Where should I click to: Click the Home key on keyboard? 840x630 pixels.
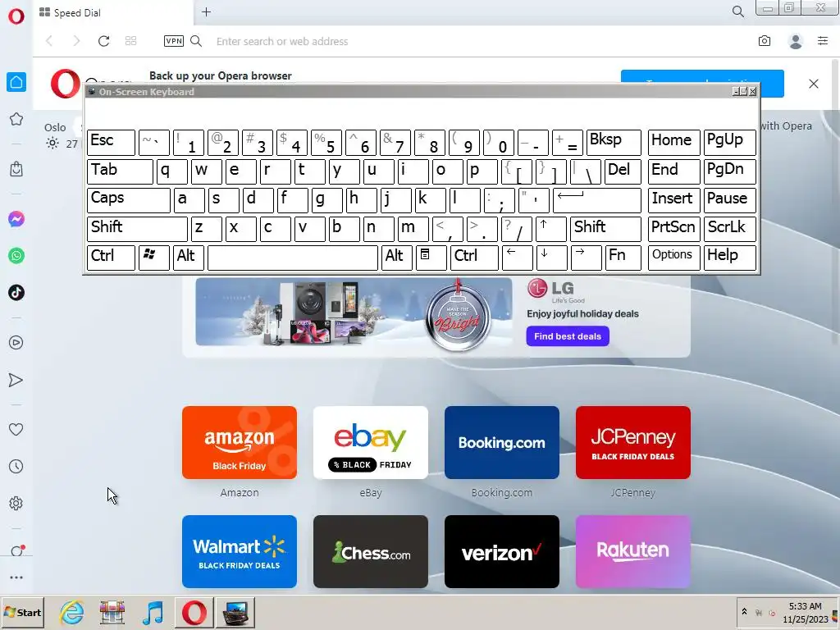[673, 143]
